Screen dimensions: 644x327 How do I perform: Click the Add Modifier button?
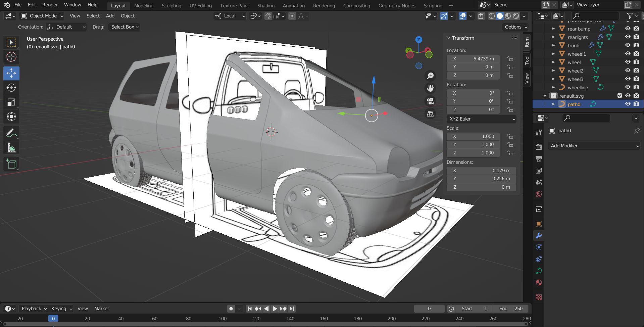coord(593,146)
